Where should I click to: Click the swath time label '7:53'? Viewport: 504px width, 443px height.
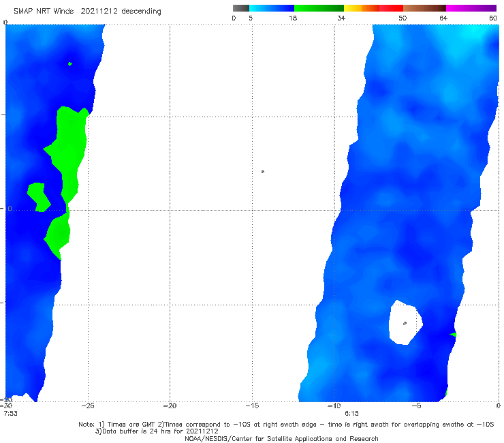click(10, 414)
